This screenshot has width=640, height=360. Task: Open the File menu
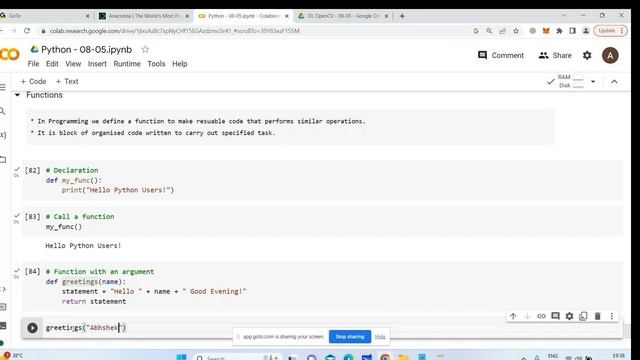point(33,64)
